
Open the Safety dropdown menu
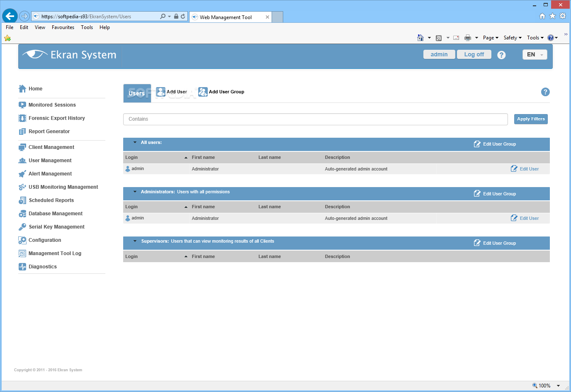(513, 38)
